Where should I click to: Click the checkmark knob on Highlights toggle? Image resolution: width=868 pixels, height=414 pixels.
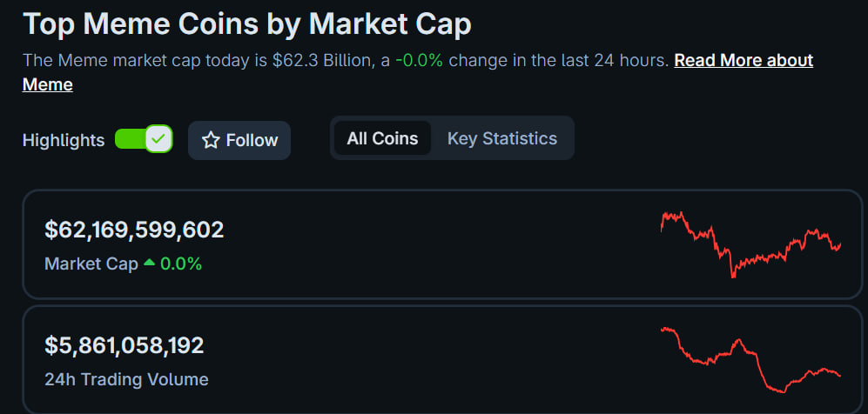[x=158, y=139]
